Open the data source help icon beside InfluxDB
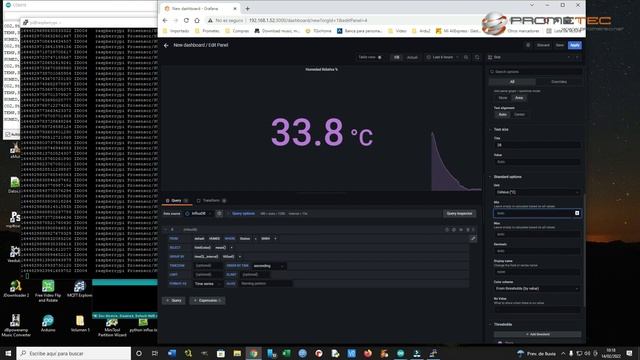This screenshot has height=360, width=640. [x=219, y=213]
